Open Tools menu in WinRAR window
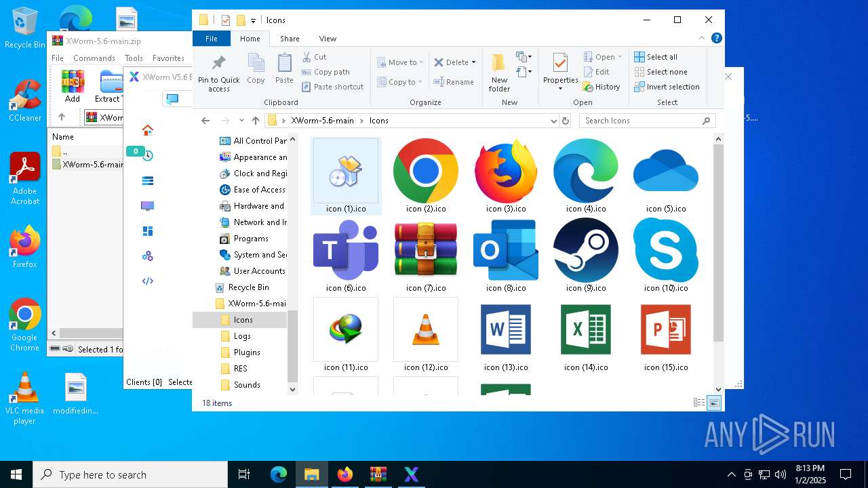The width and height of the screenshot is (868, 488). click(134, 58)
